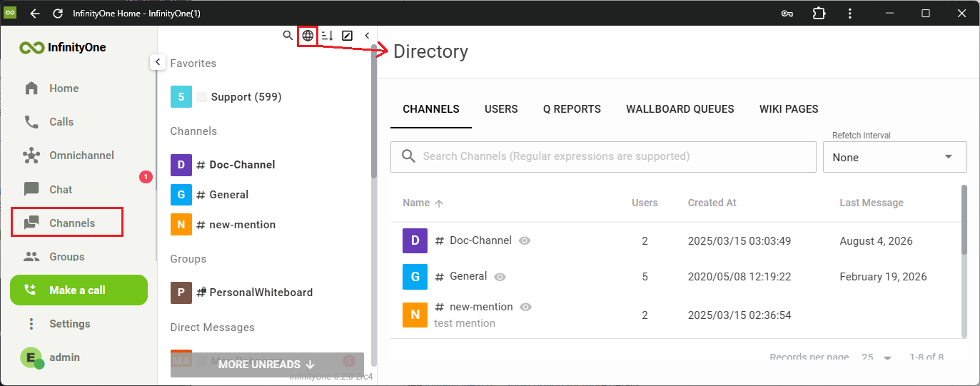Switch to the USERS tab

501,109
